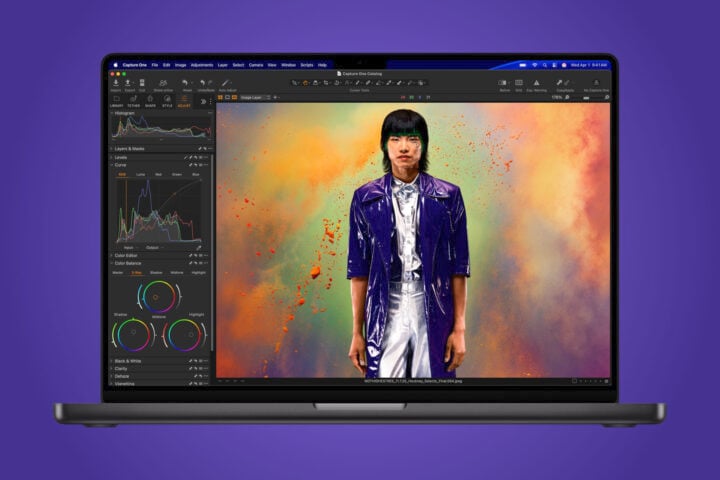
Task: Select the Rotate cursor tool
Action: pos(337,83)
